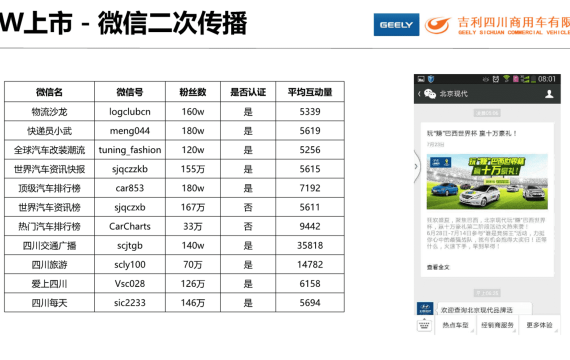Select the 四川交通广播 cell
570x360 pixels.
[x=49, y=246]
